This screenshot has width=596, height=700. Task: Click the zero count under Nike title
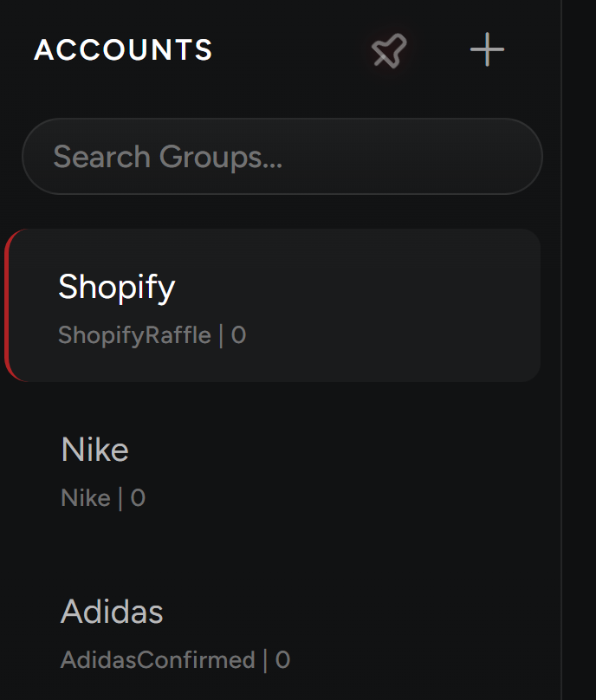(138, 498)
